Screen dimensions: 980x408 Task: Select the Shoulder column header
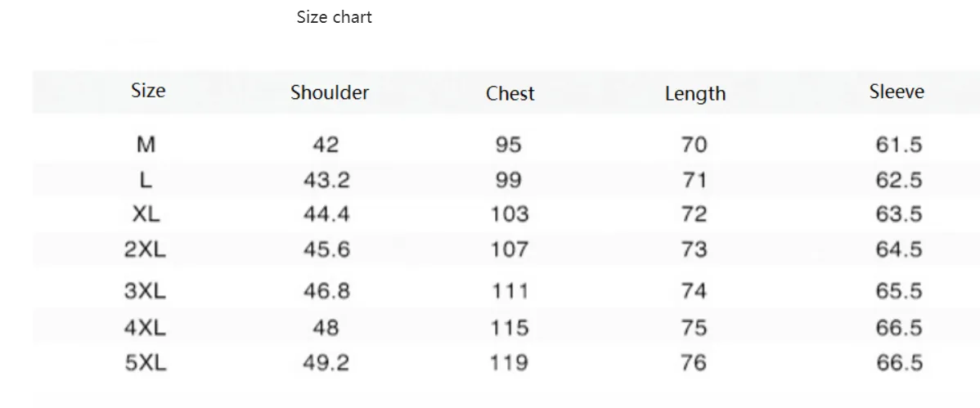(x=330, y=92)
